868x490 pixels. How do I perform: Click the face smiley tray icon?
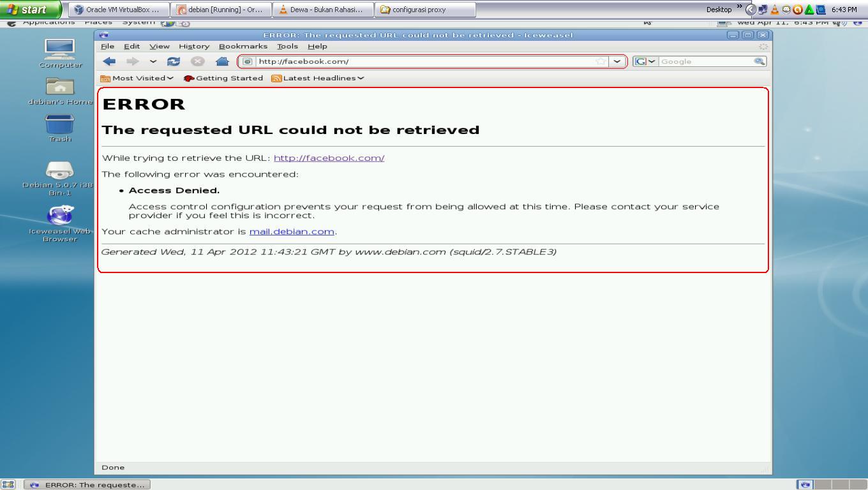click(x=786, y=10)
